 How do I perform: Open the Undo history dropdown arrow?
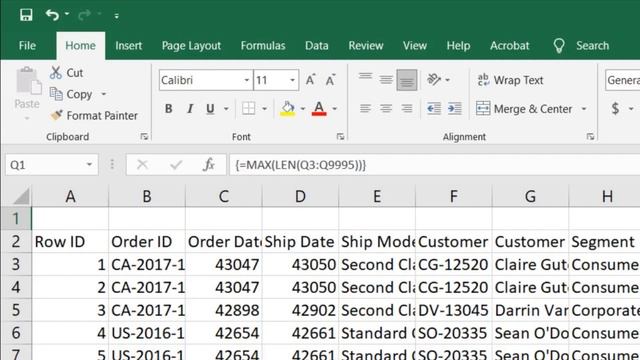[x=67, y=14]
